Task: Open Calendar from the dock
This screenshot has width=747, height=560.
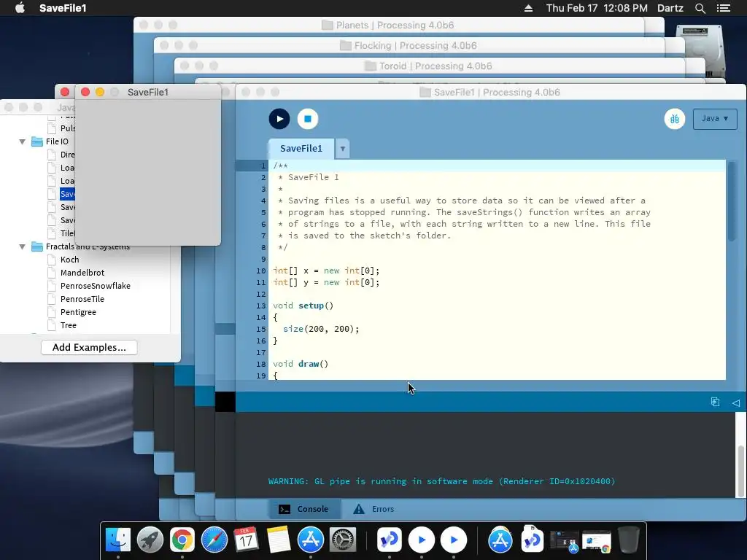Action: (x=247, y=540)
